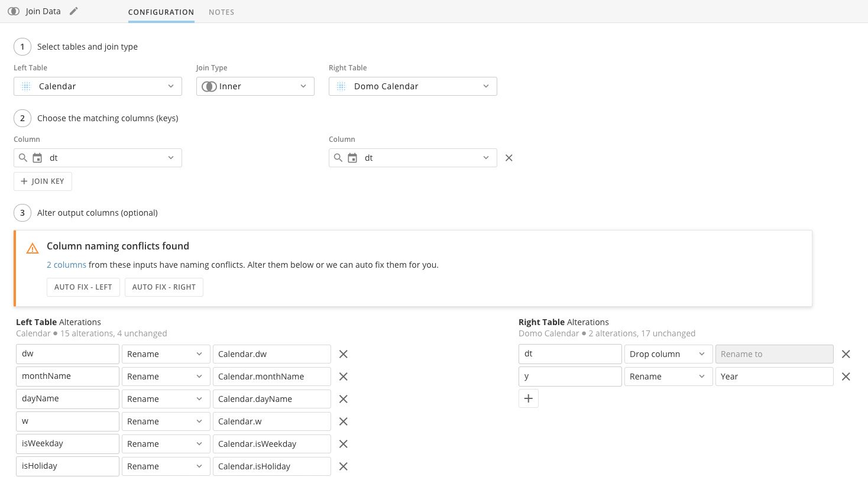
Task: Expand the Join Type Inner dropdown
Action: [255, 86]
